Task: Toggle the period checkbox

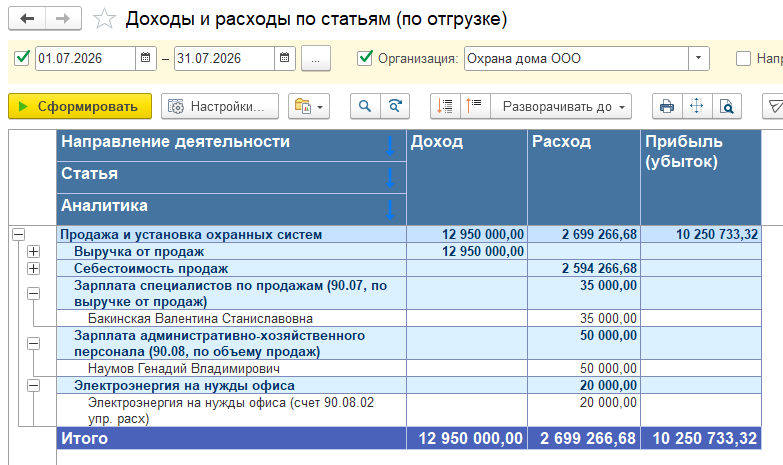Action: pyautogui.click(x=22, y=58)
